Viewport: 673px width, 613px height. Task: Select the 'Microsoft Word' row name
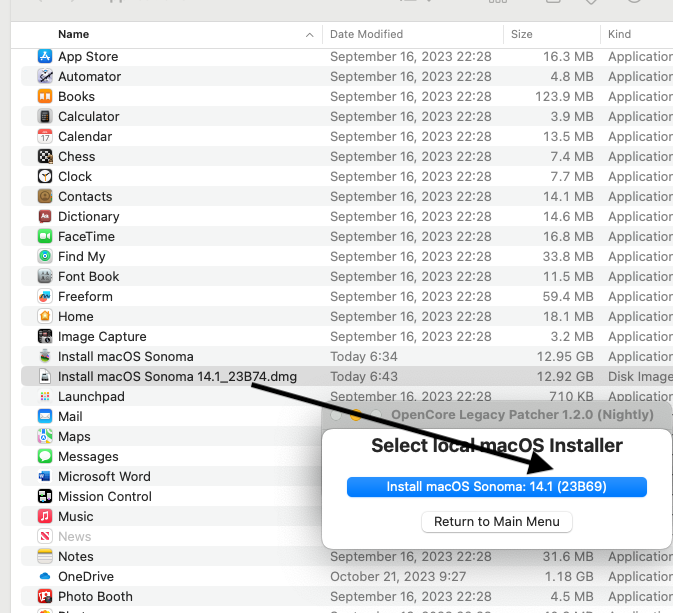(x=104, y=476)
